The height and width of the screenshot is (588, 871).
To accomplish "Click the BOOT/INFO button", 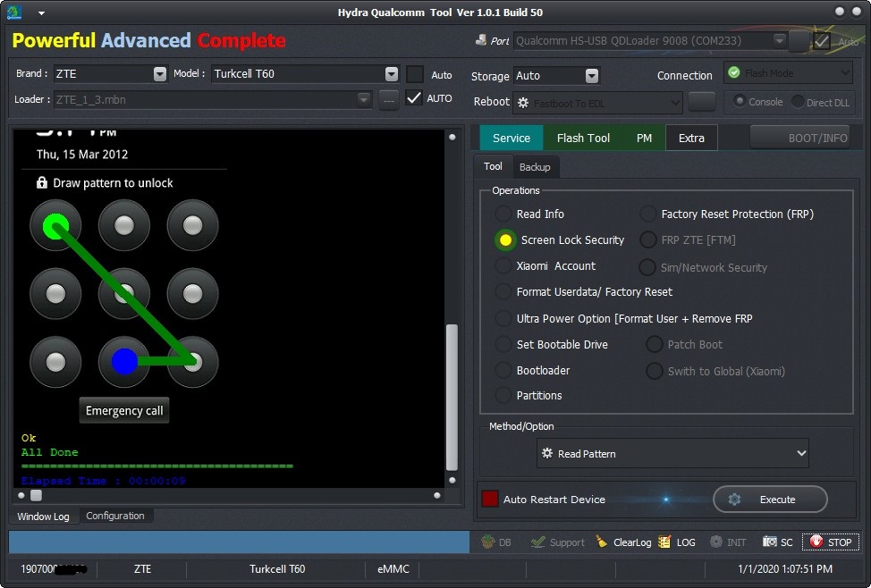I will point(799,138).
